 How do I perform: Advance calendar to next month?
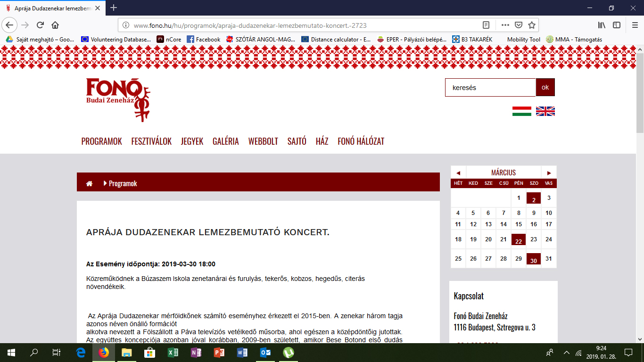point(549,173)
